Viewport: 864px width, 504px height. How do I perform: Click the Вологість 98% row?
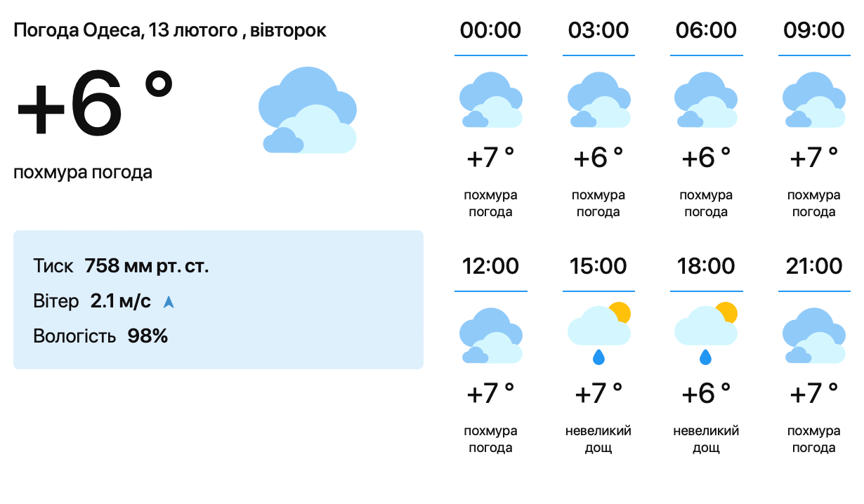[x=100, y=336]
